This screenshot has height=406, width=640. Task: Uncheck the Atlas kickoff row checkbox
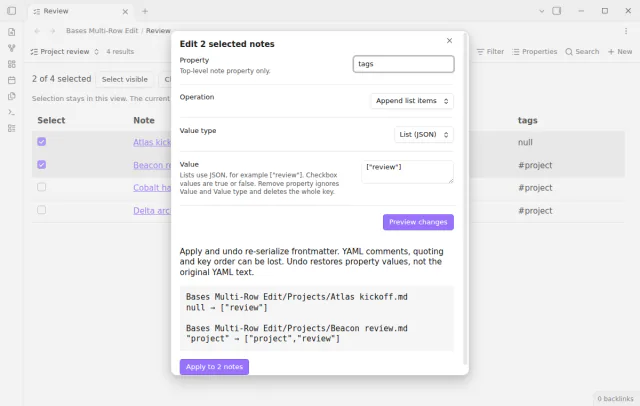(x=42, y=142)
